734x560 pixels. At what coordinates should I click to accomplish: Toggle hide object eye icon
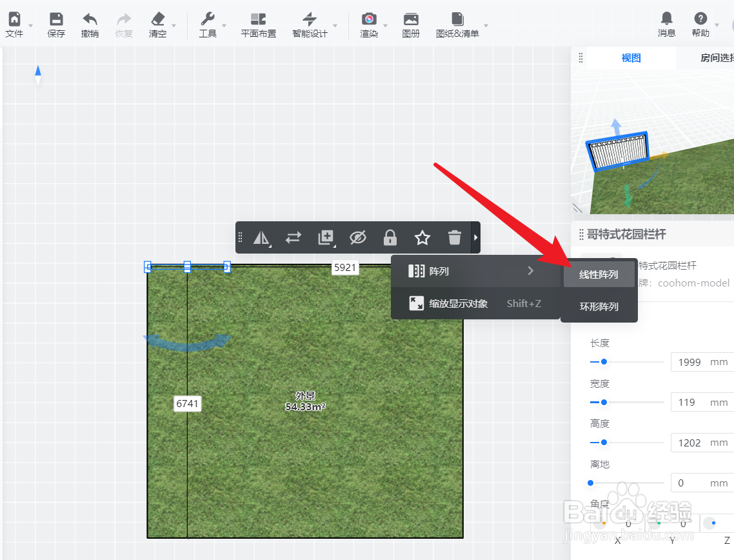pyautogui.click(x=357, y=238)
